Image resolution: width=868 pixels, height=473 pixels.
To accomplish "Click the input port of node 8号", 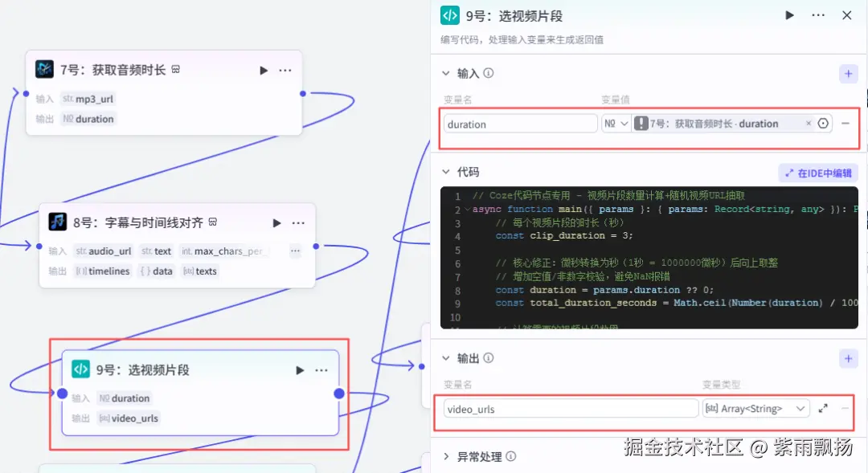I will click(39, 247).
